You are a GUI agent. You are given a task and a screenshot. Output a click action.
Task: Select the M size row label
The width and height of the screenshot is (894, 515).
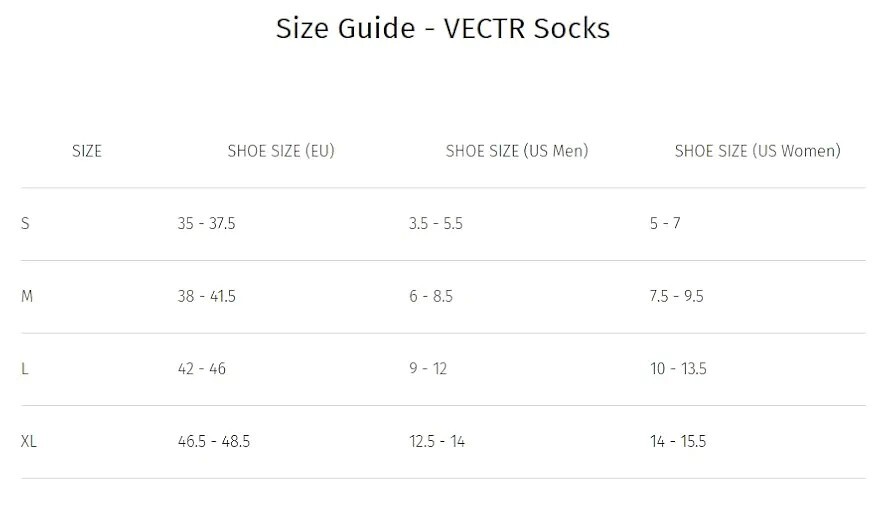[27, 296]
